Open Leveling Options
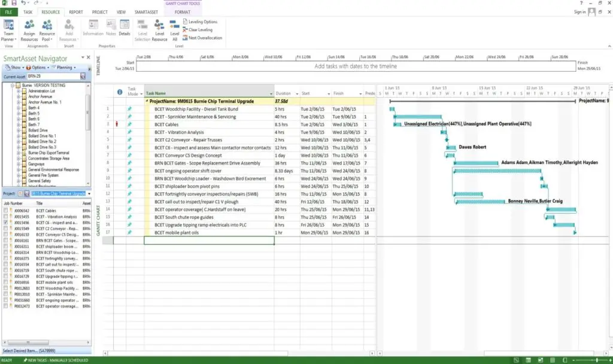This screenshot has height=364, width=613. [200, 22]
